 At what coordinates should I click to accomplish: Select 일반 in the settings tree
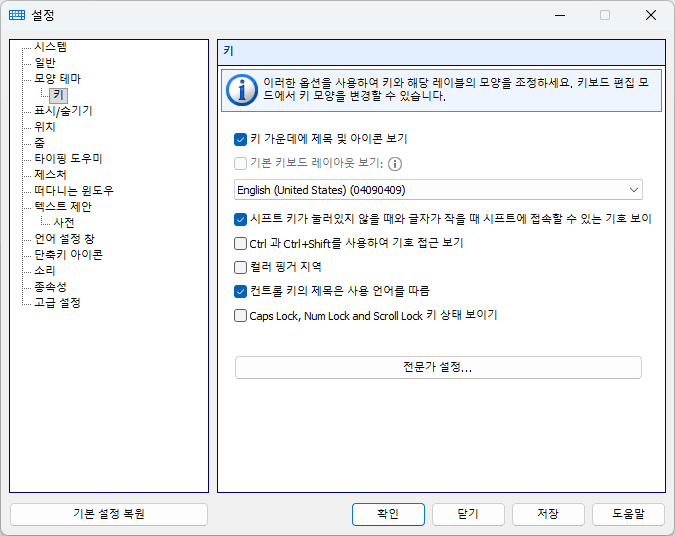pos(45,63)
